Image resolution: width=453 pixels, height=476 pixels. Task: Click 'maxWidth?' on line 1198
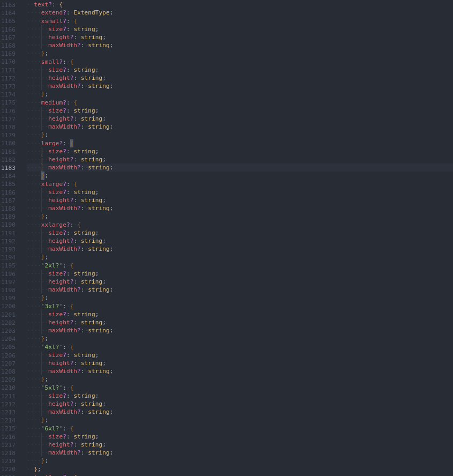coord(65,290)
